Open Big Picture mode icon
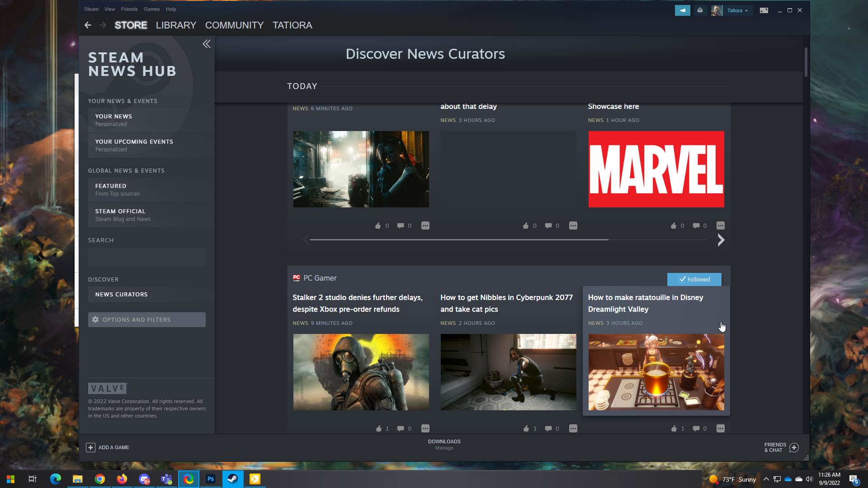The width and height of the screenshot is (868, 488). (x=764, y=10)
